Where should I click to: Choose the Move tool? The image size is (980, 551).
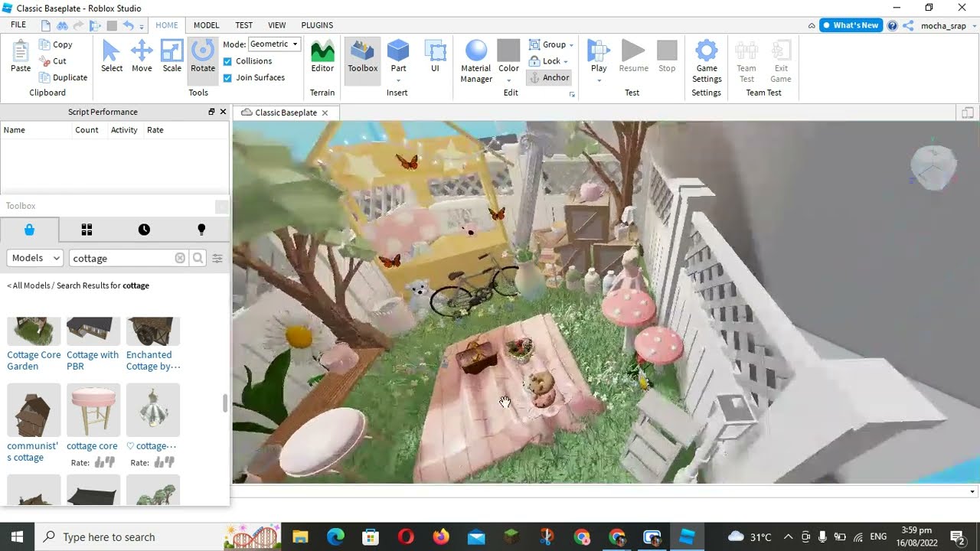tap(142, 56)
